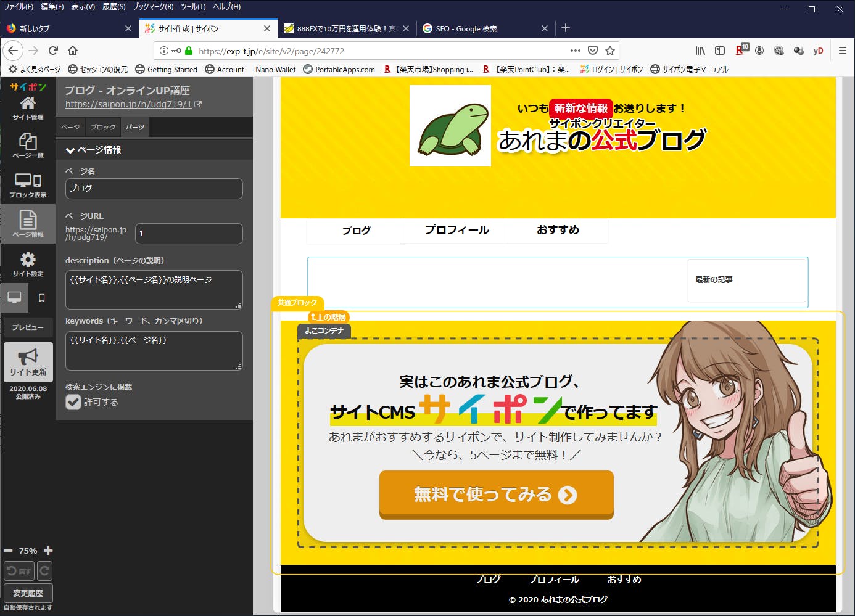The width and height of the screenshot is (855, 616).
Task: Click the Rakuten extension icon
Action: point(741,50)
